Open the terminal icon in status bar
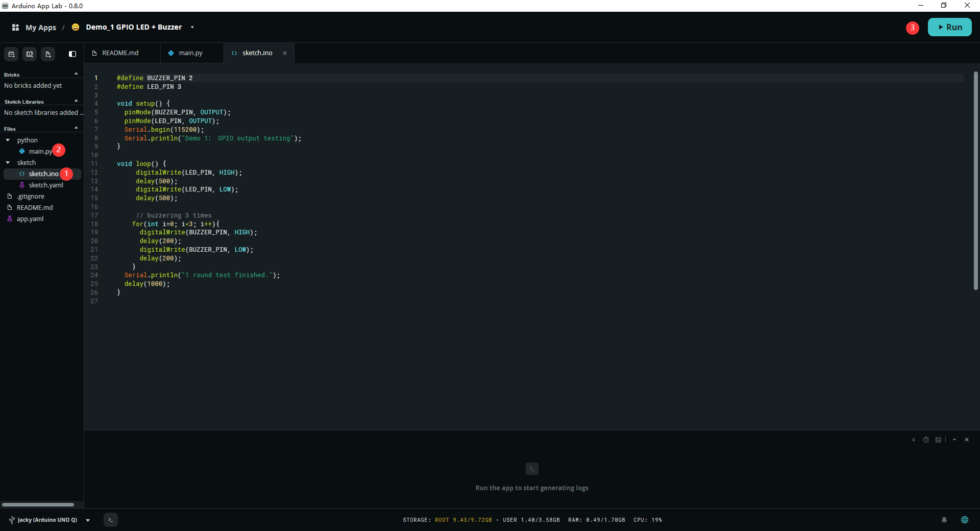The image size is (980, 531). coord(111,520)
